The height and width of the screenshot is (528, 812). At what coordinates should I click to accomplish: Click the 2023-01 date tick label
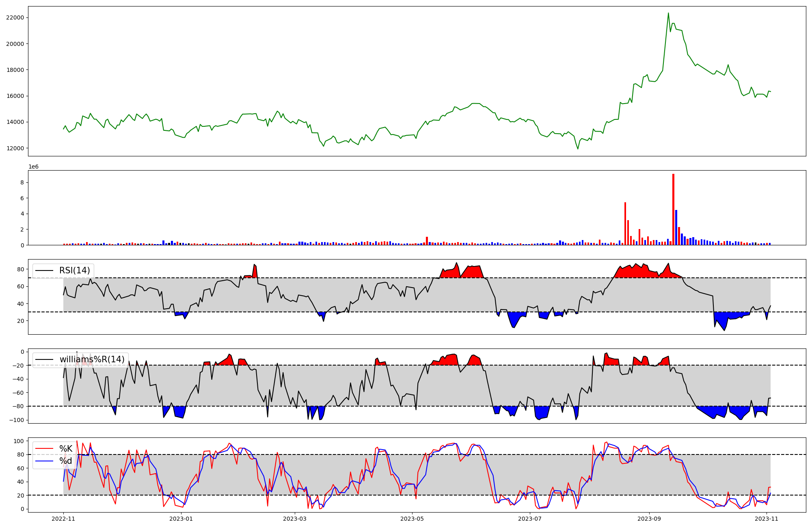(x=181, y=519)
